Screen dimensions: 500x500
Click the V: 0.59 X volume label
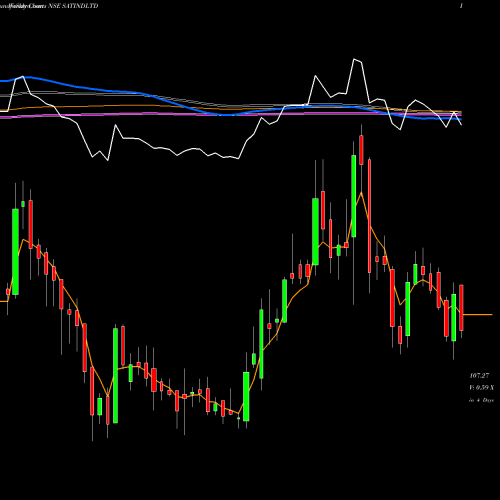pos(482,388)
